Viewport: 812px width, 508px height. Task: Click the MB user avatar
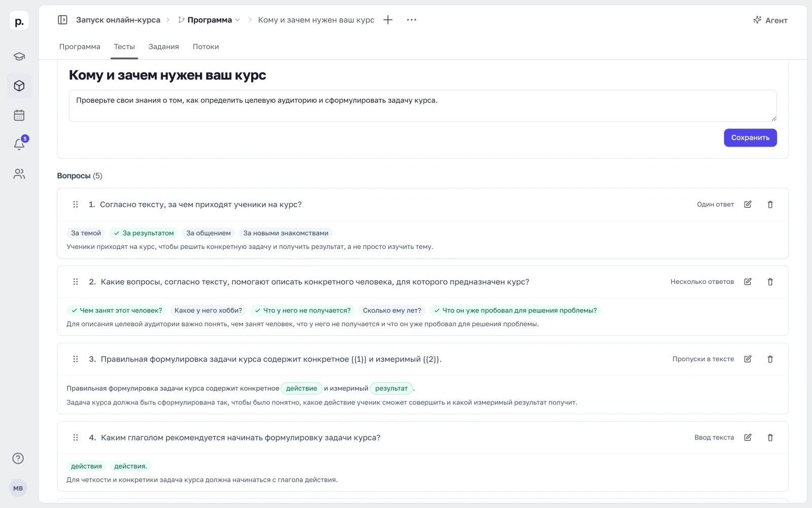click(x=18, y=488)
